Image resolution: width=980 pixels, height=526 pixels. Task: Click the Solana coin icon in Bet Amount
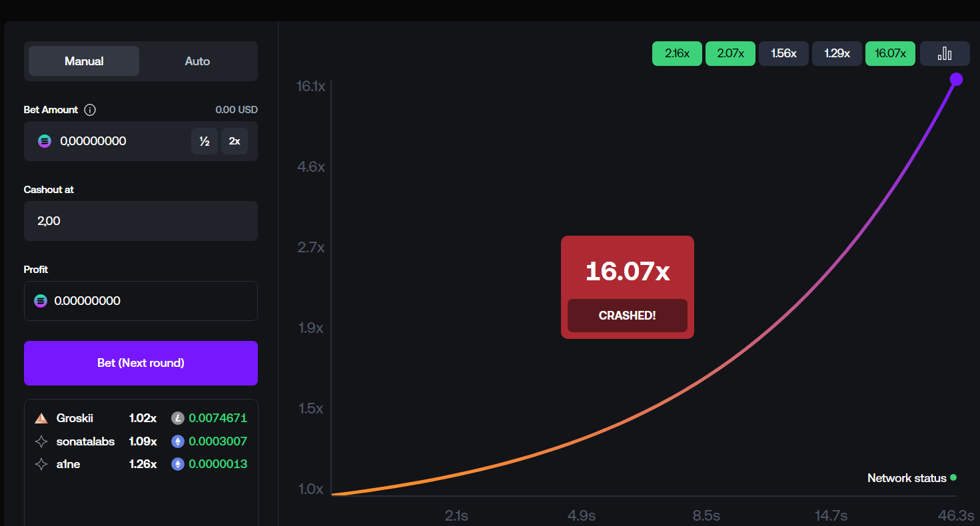45,141
